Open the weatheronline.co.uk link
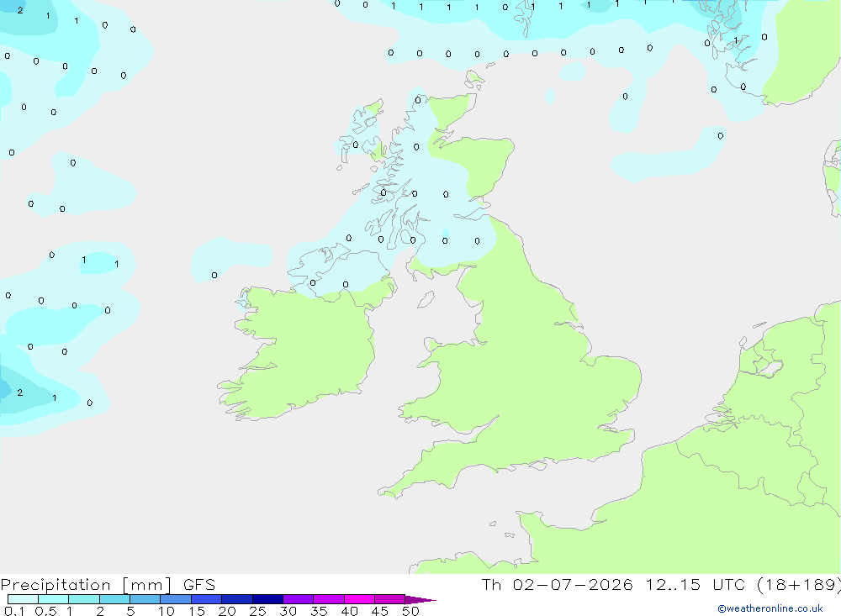 coord(770,608)
